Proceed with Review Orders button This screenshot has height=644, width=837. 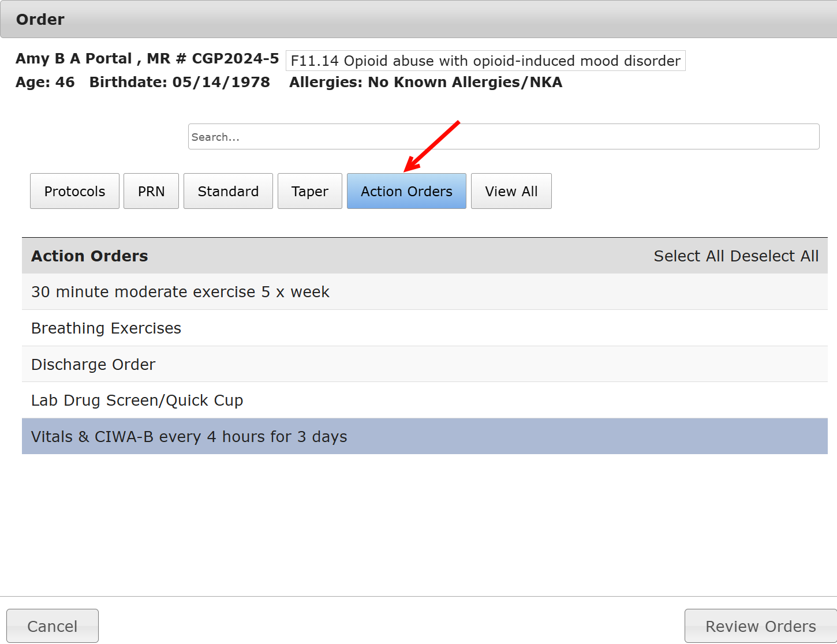[x=760, y=626]
